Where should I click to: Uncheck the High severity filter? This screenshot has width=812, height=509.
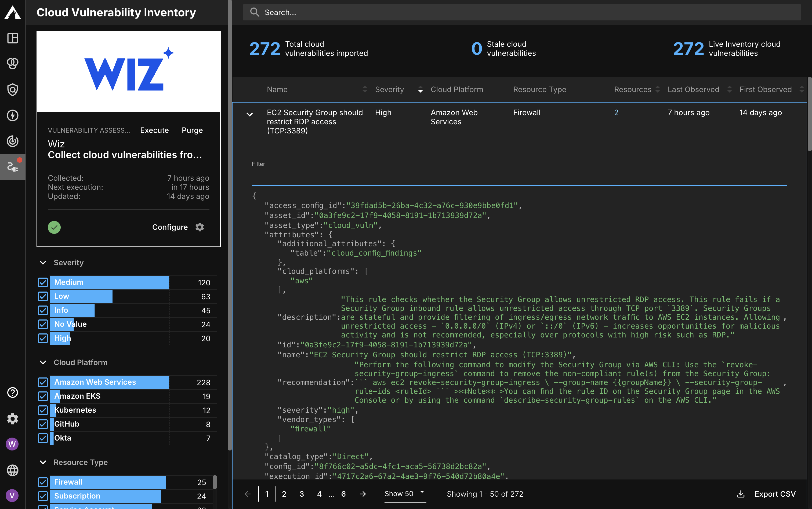point(43,338)
